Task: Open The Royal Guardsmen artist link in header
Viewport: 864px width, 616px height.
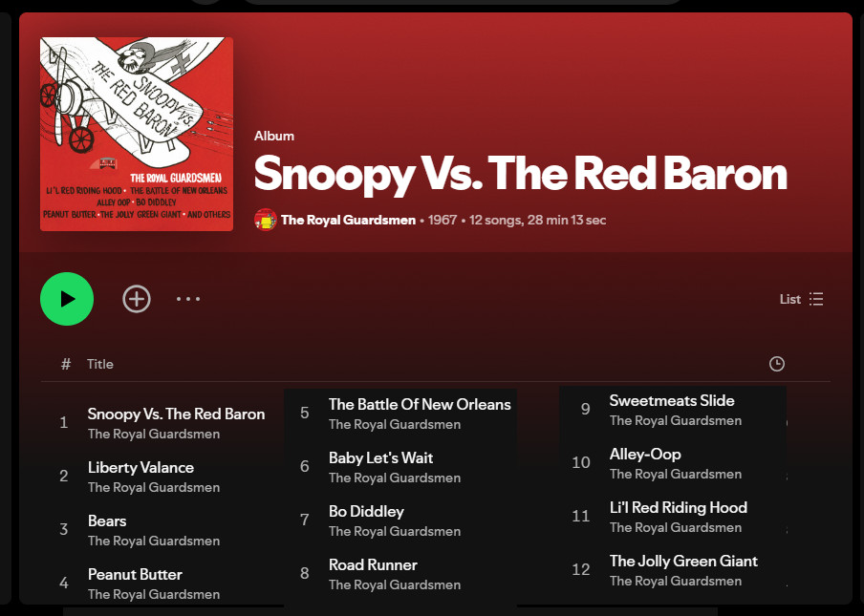Action: coord(348,220)
